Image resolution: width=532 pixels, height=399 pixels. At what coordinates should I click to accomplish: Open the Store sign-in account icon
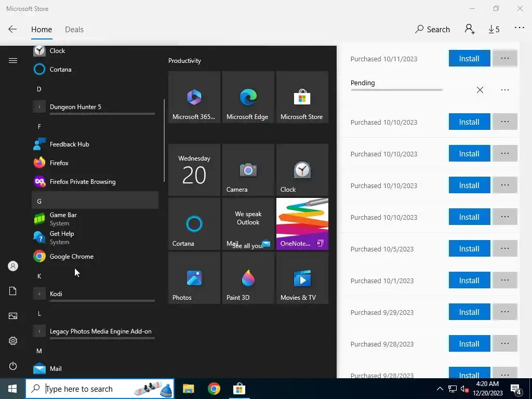click(x=470, y=29)
